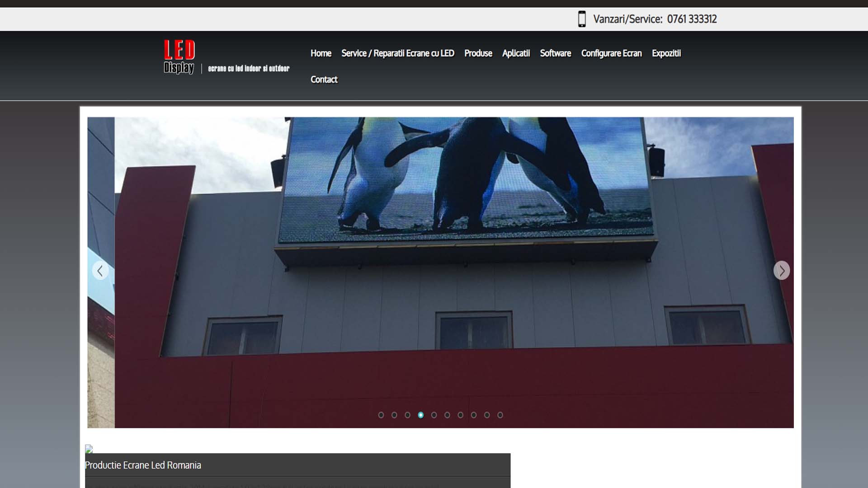Image resolution: width=868 pixels, height=488 pixels.
Task: Select the eighth slider dot
Action: click(474, 415)
